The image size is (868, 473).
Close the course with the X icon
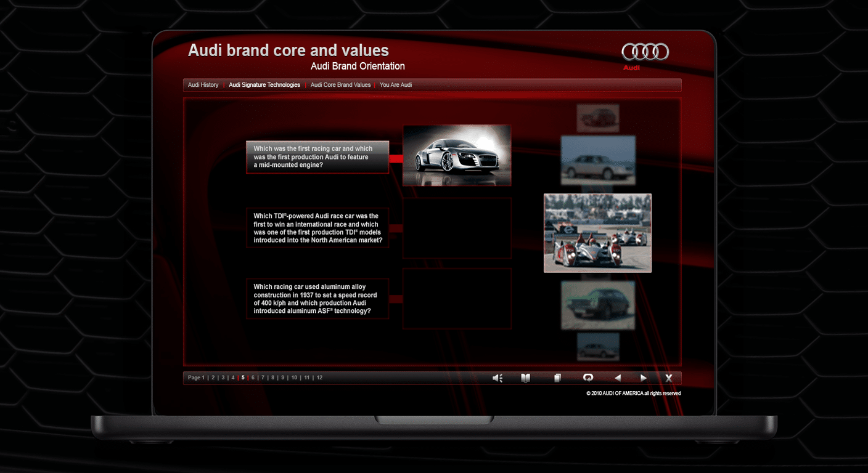click(x=669, y=378)
